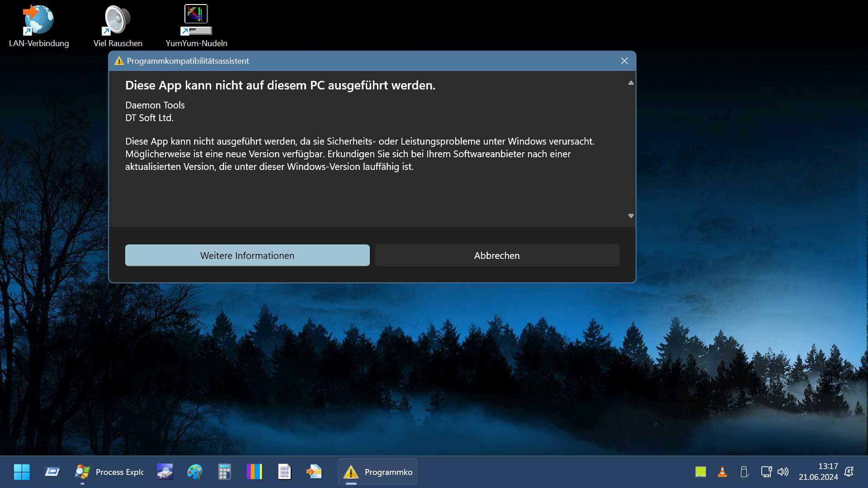Click the Weitere Informationen button
The height and width of the screenshot is (488, 868).
[x=247, y=255]
